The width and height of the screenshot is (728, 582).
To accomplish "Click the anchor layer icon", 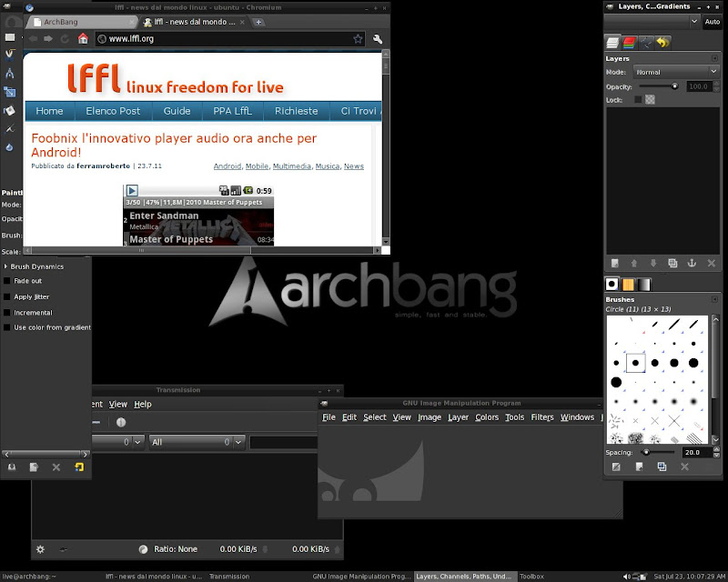I will 692,263.
